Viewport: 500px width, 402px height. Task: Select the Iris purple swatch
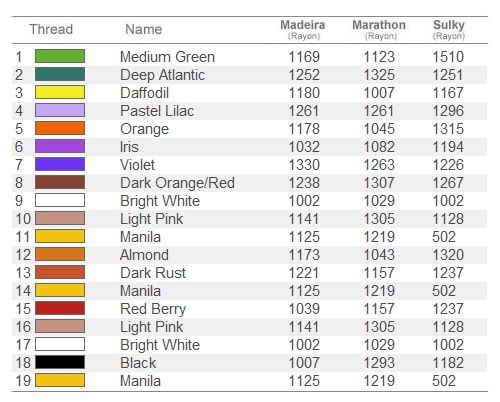(x=60, y=146)
